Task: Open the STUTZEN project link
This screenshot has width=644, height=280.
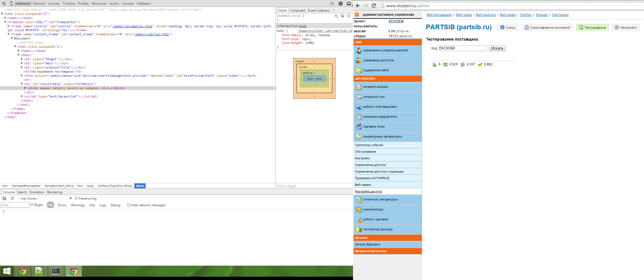Action: (396, 21)
